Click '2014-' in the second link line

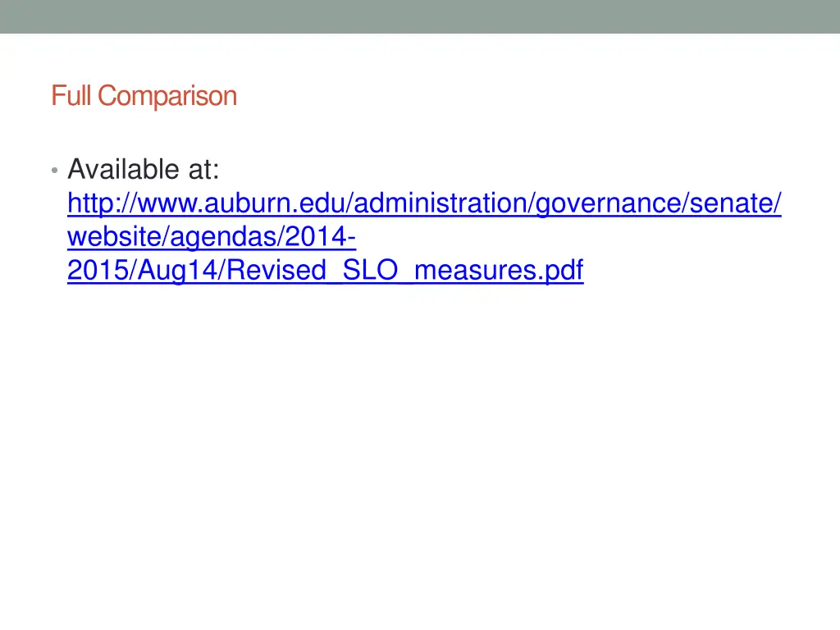click(320, 237)
